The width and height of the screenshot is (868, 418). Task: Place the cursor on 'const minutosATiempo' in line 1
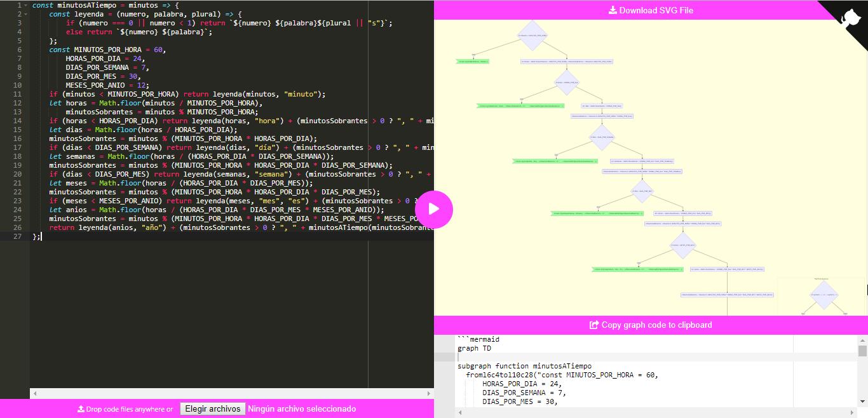coord(74,5)
